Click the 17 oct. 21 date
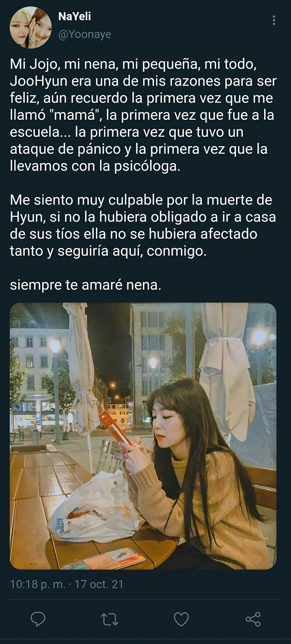This screenshot has height=644, width=291. coord(99,584)
